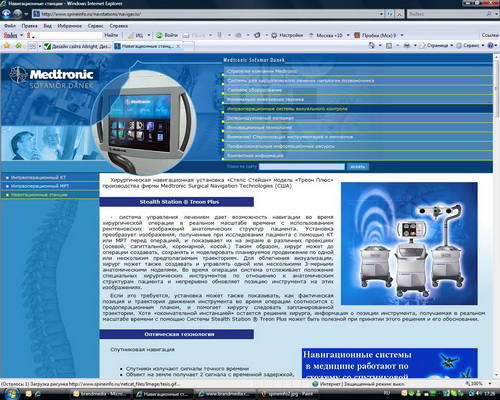Viewport: 500px width, 400px height.
Task: Open the Остеоиндуктивный материал link
Action: (260, 118)
